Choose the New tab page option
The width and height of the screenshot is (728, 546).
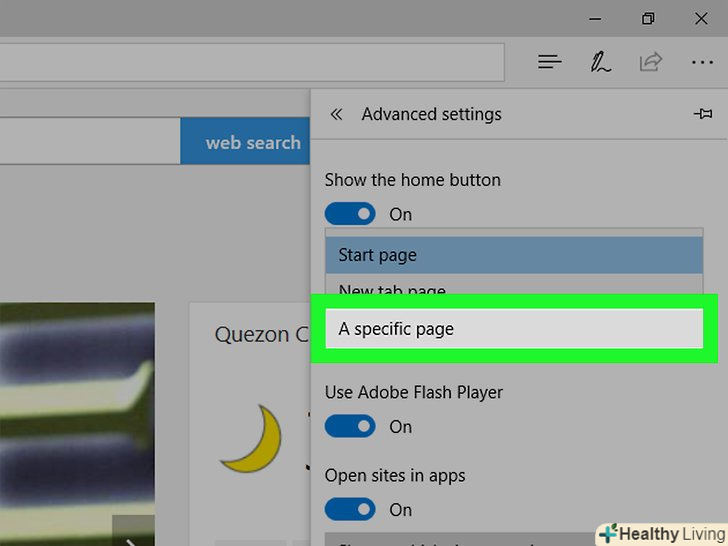click(x=514, y=286)
